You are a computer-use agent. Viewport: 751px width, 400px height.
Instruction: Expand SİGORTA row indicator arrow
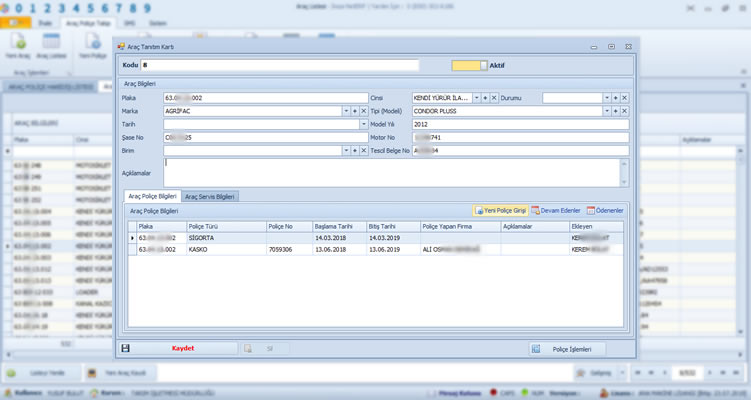[133, 238]
